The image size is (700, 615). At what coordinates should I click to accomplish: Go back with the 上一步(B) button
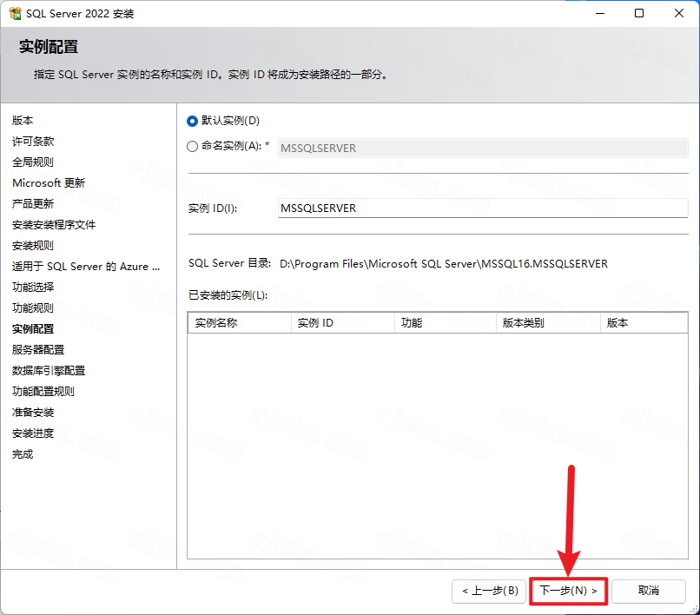pos(489,591)
